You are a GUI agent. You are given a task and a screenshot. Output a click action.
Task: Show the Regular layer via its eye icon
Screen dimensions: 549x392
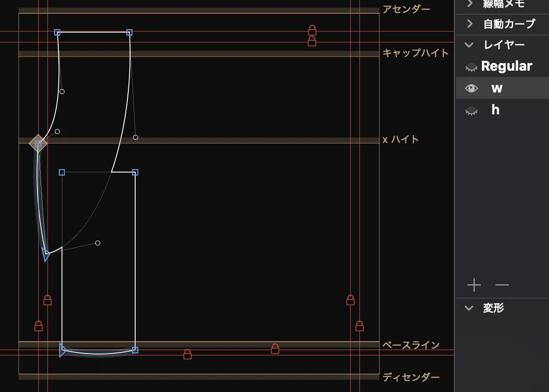[x=471, y=67]
